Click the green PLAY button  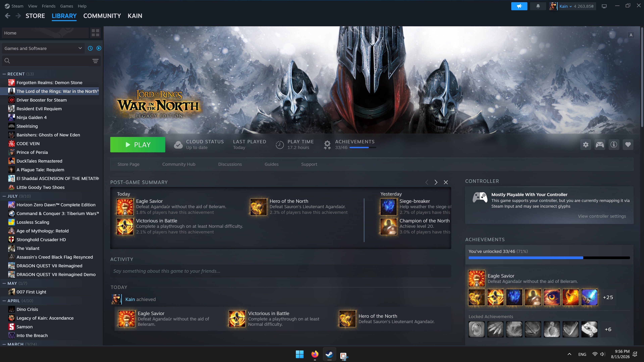click(138, 145)
